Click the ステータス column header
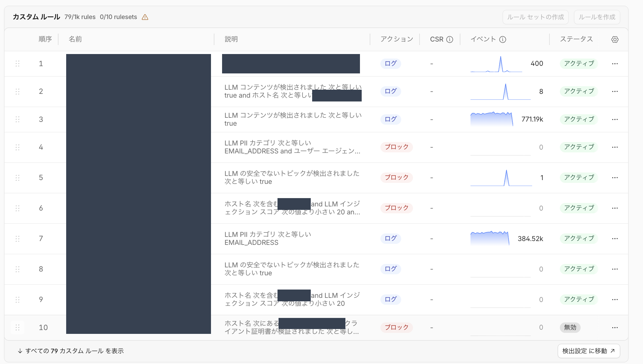This screenshot has width=643, height=364. coord(576,39)
